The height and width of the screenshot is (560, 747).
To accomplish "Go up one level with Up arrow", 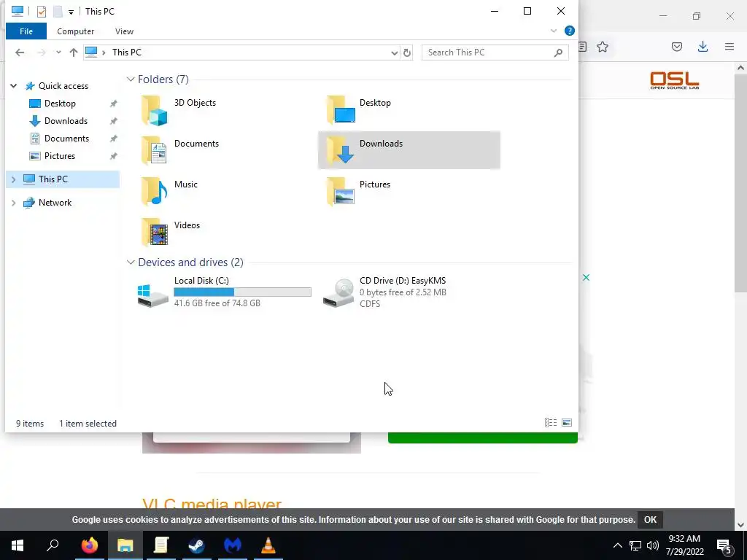I will [x=74, y=52].
